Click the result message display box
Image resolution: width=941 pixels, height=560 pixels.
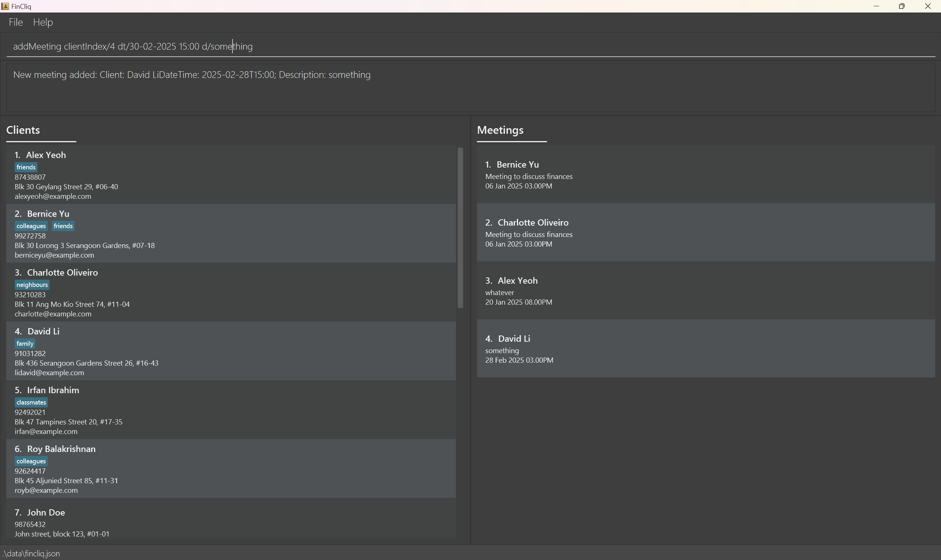(470, 88)
